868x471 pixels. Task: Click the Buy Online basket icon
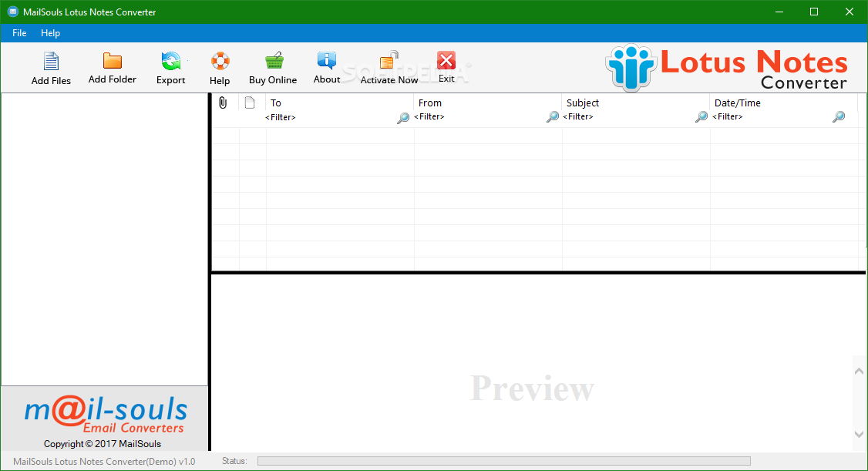(x=274, y=61)
